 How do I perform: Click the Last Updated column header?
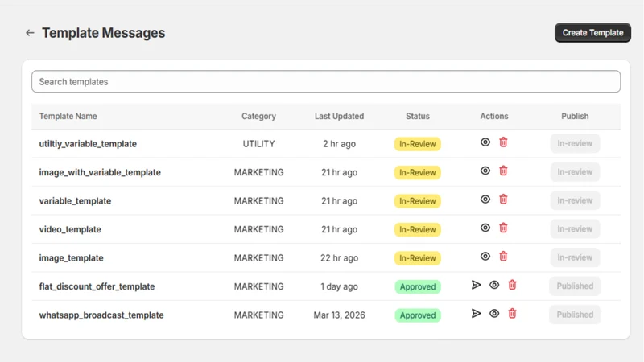pos(339,116)
